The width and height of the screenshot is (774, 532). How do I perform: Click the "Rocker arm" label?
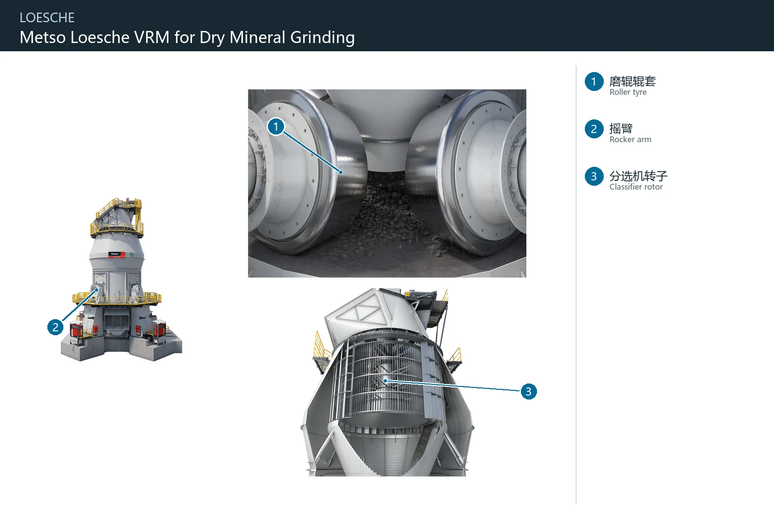(x=630, y=139)
